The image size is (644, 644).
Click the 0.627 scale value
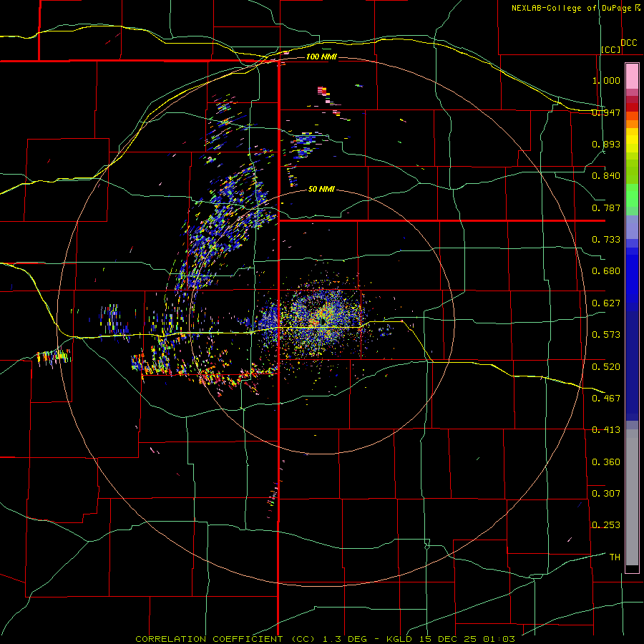point(606,303)
